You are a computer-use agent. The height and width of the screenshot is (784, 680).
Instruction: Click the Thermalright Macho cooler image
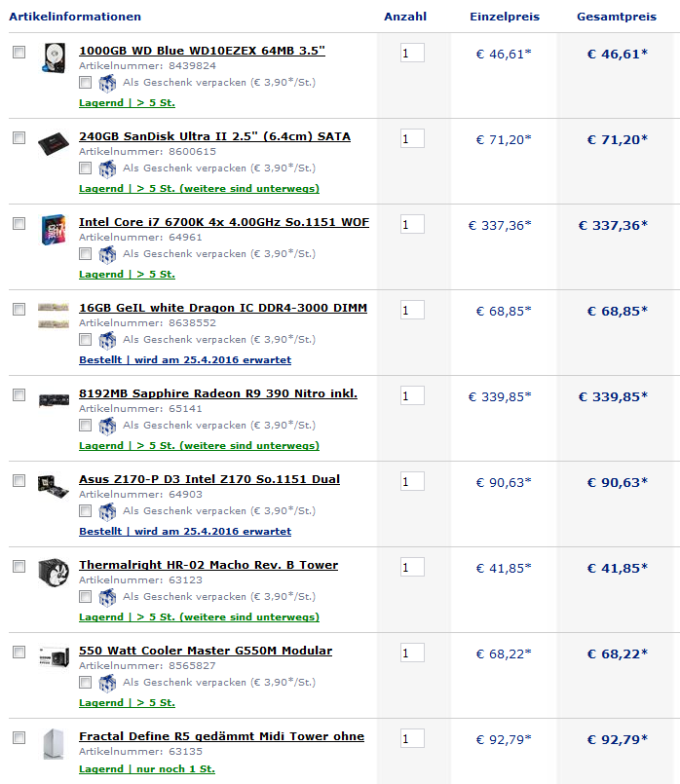(53, 573)
